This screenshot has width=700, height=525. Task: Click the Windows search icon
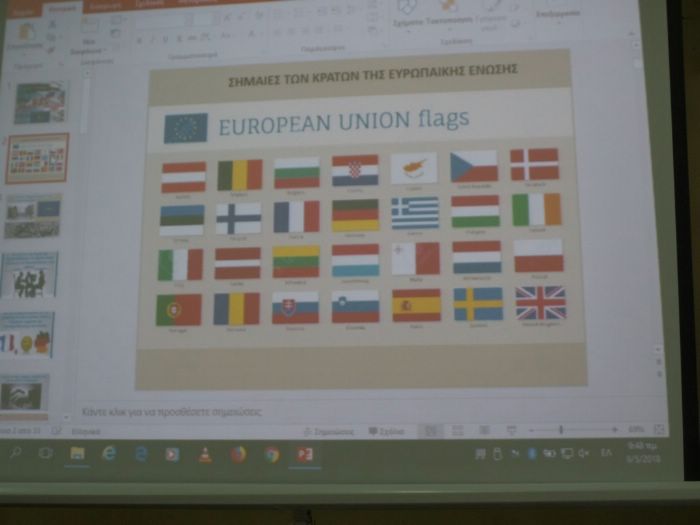(16, 453)
